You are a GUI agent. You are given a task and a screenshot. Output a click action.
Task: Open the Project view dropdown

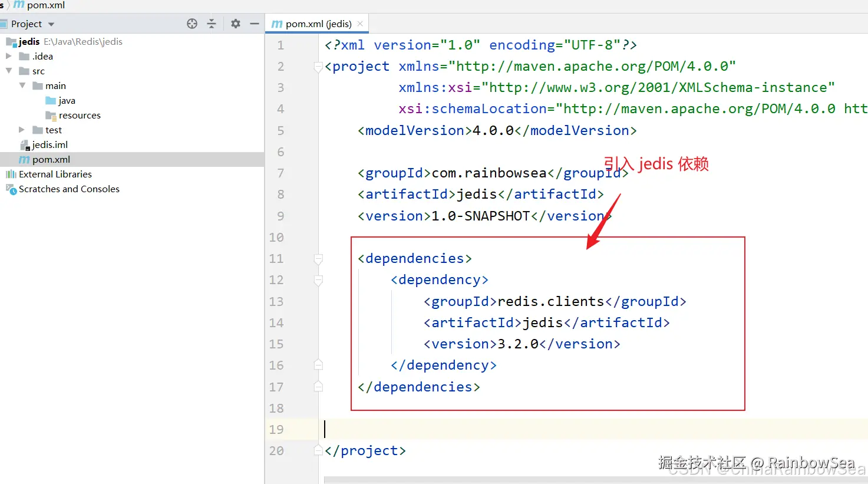pos(51,24)
